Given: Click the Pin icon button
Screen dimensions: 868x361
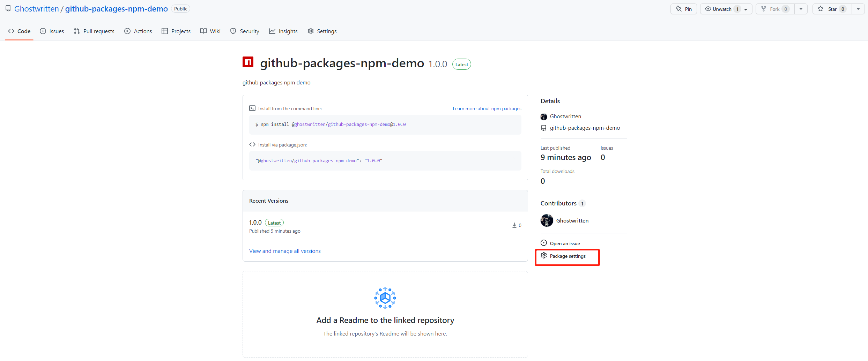Looking at the screenshot, I should tap(683, 9).
